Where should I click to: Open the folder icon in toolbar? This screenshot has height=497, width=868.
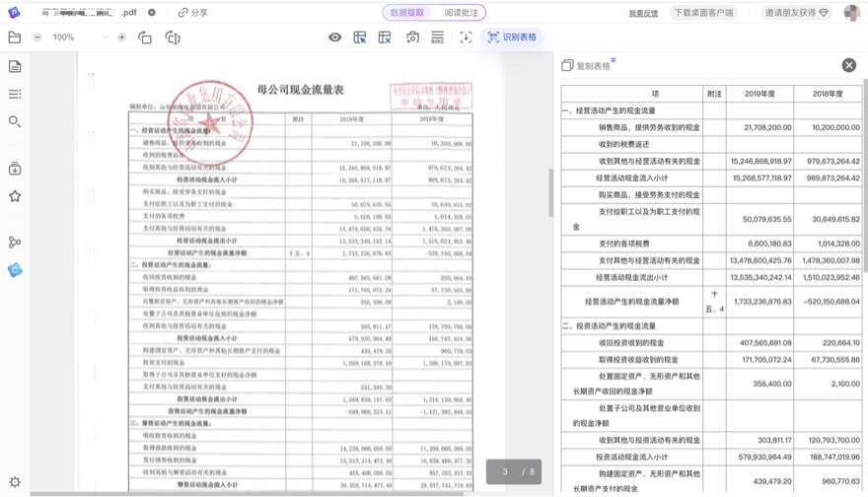pos(15,37)
